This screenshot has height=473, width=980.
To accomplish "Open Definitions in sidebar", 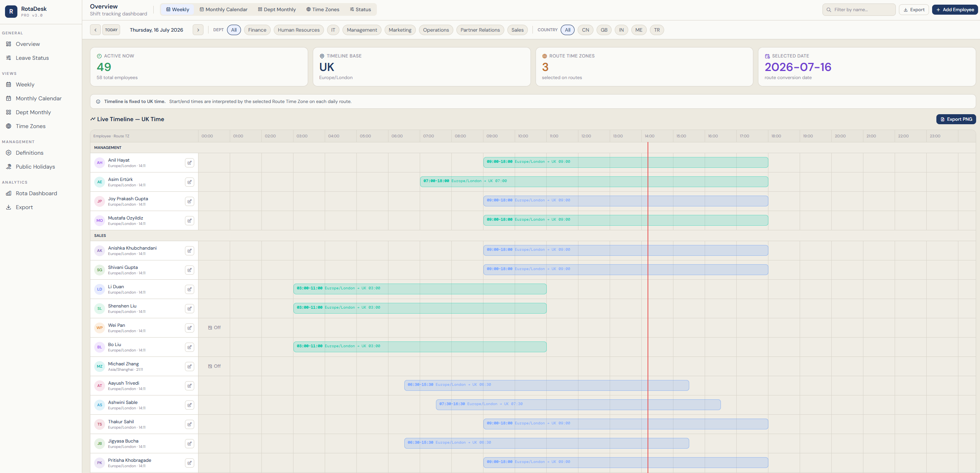I will point(41,153).
